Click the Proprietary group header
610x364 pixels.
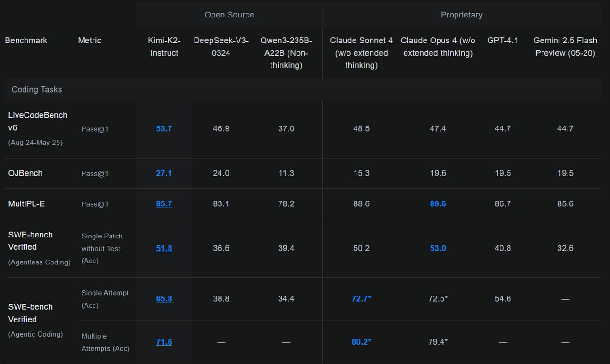(x=461, y=15)
